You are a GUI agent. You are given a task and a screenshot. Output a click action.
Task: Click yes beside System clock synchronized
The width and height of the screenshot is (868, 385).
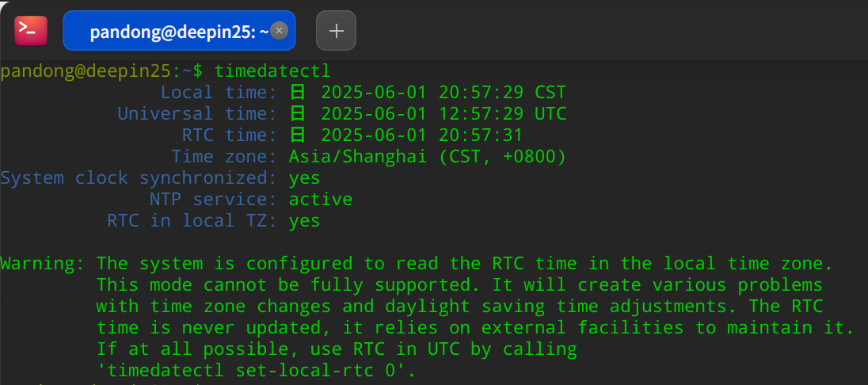click(x=304, y=178)
